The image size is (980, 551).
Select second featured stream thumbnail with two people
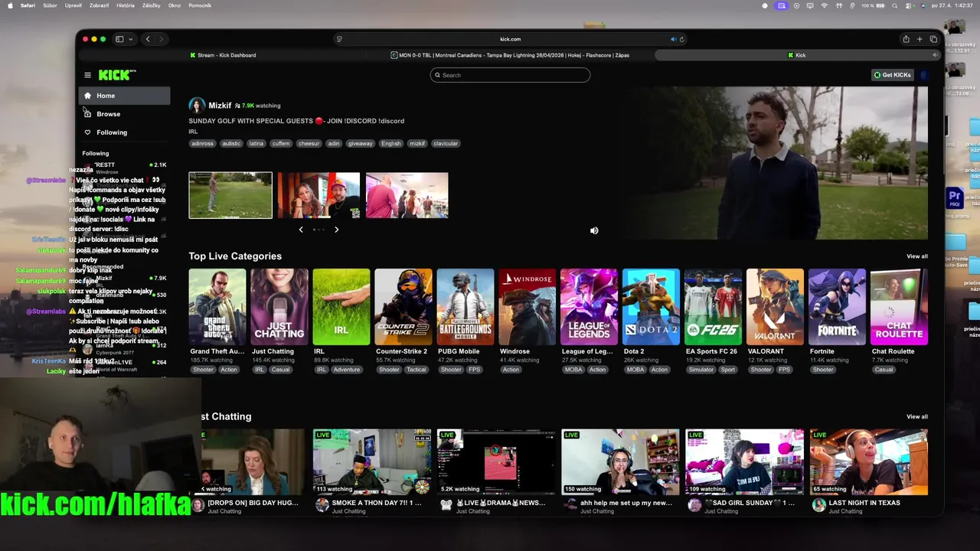[318, 195]
